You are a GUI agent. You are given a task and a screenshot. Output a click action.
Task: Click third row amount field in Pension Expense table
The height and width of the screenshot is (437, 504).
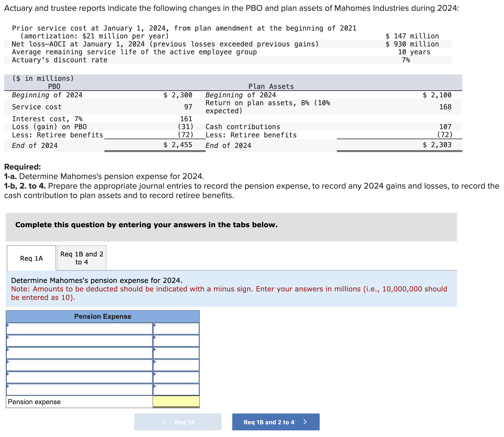click(x=176, y=353)
